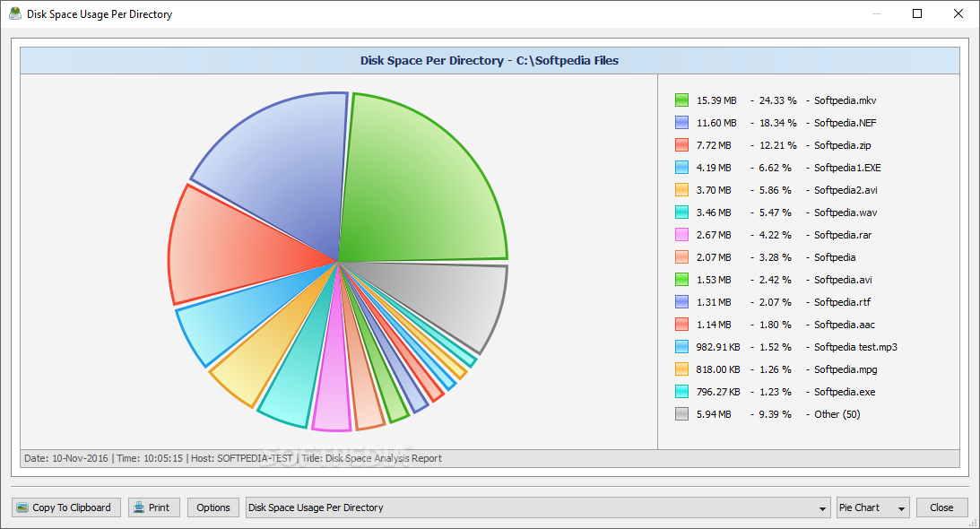980x529 pixels.
Task: Click the Host SOFTPEDIA-TEST status text
Action: pyautogui.click(x=242, y=458)
